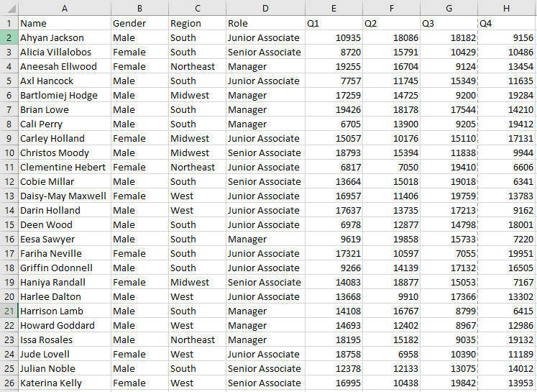Click the Region cell for Issa Rosales

coord(197,339)
